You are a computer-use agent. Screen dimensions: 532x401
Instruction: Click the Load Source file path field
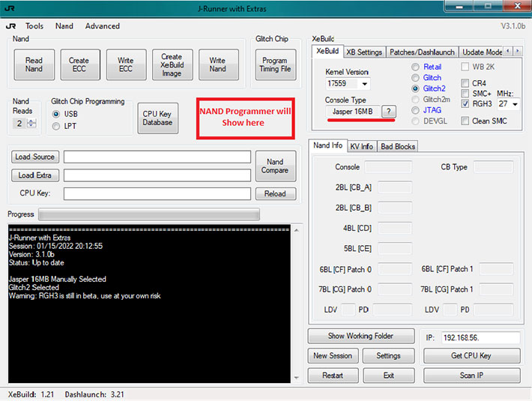[x=157, y=157]
